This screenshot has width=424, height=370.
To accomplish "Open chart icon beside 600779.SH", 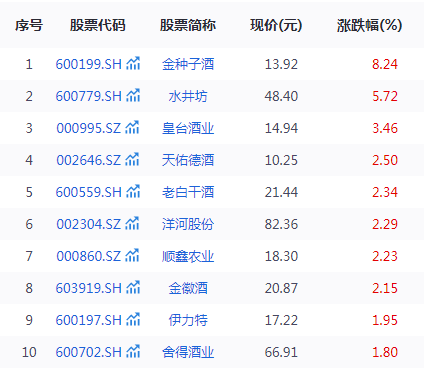I will (133, 95).
